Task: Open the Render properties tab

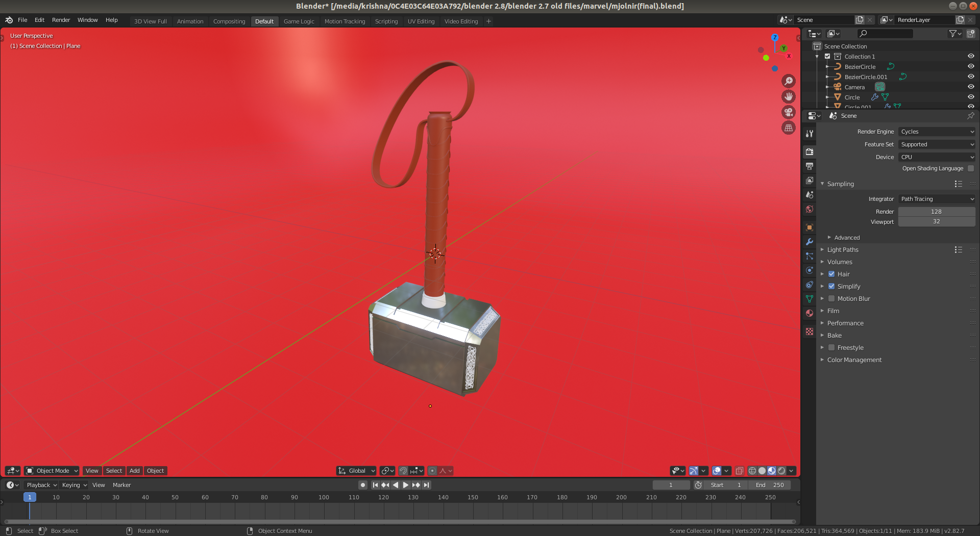Action: (x=810, y=151)
